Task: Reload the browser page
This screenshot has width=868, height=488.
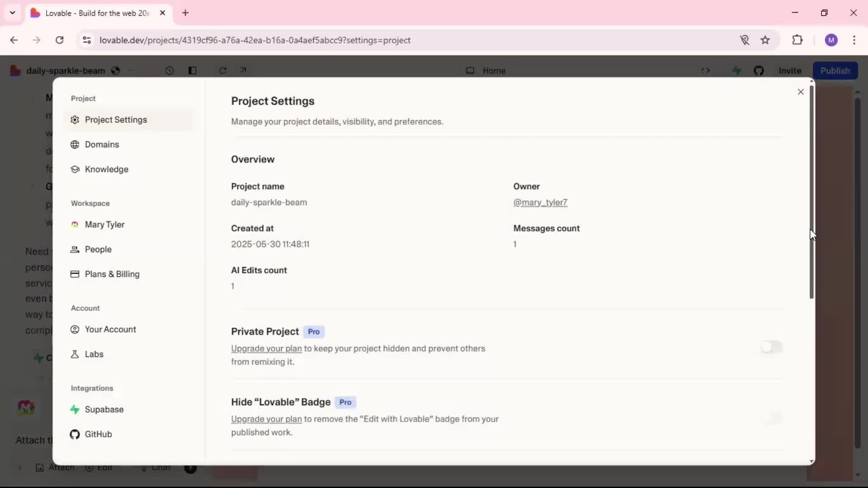Action: pyautogui.click(x=59, y=40)
